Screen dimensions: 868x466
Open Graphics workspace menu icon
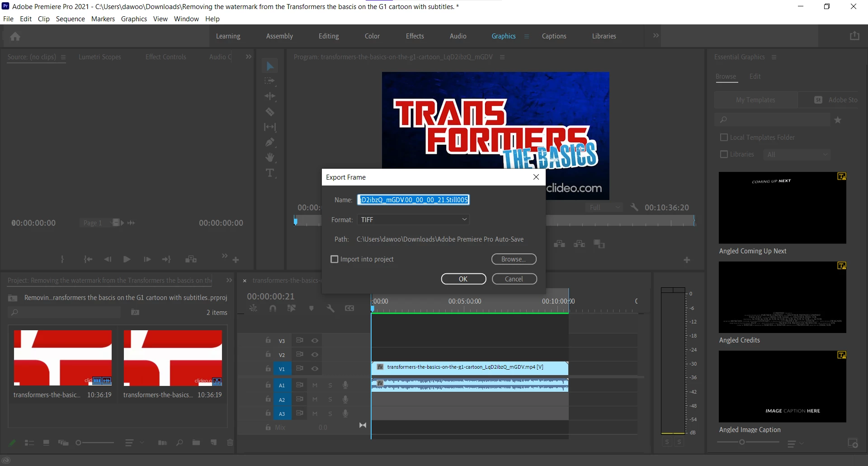pyautogui.click(x=527, y=36)
